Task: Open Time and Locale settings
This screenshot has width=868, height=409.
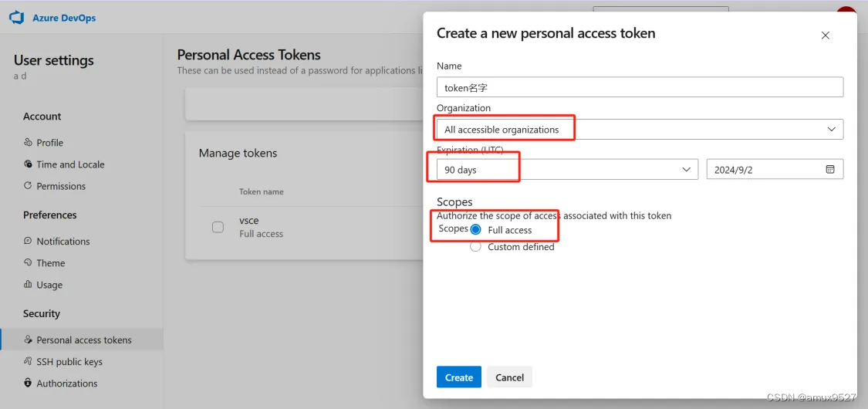Action: pos(70,164)
